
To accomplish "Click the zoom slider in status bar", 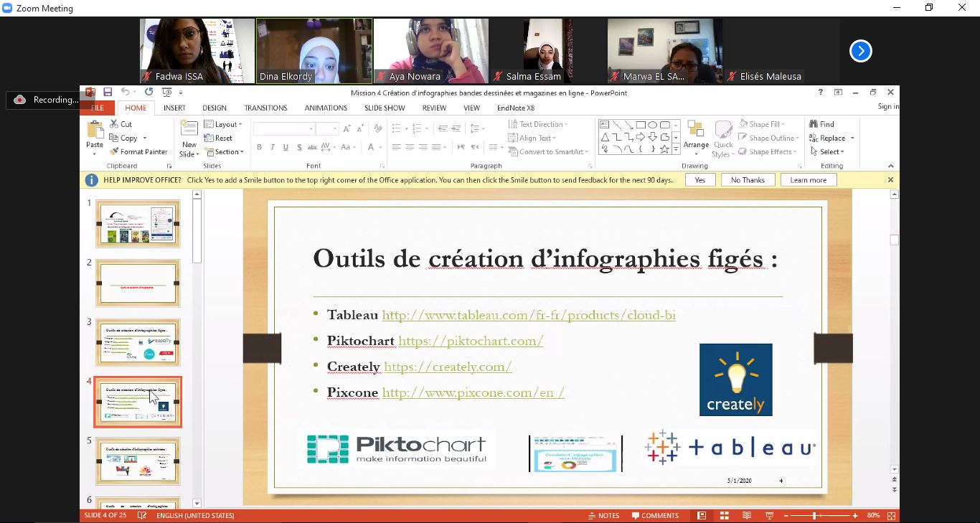I will (814, 515).
